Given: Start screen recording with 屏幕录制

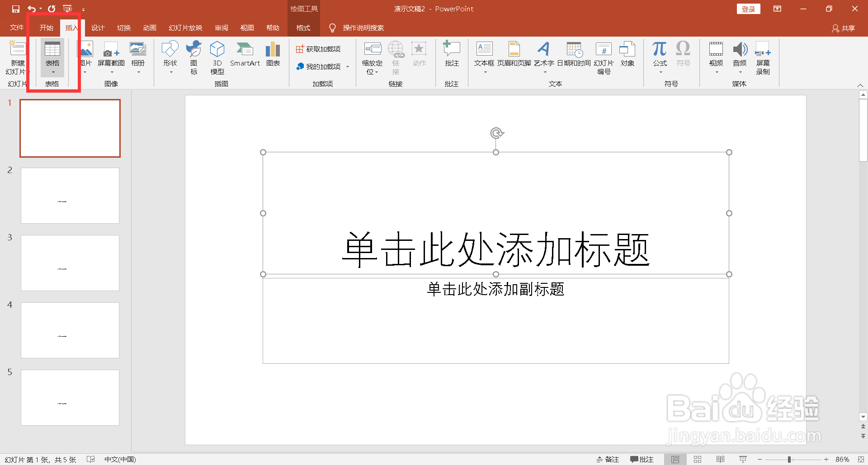Looking at the screenshot, I should coord(763,59).
